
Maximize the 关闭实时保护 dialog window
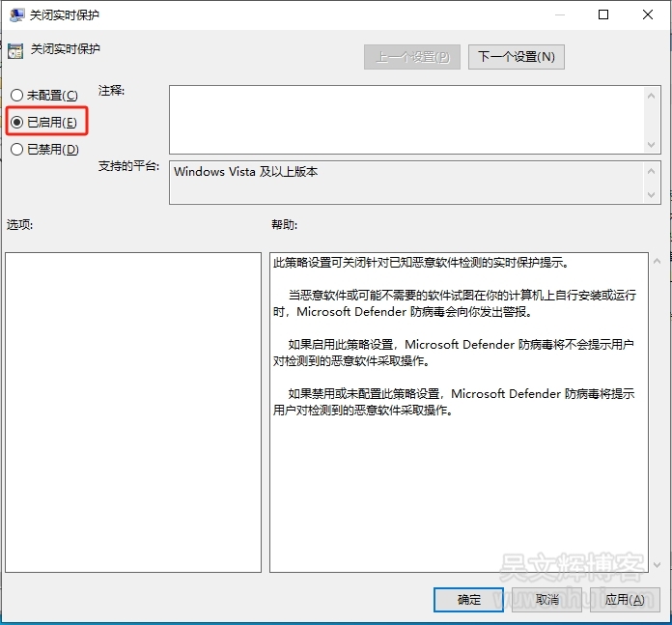click(x=603, y=14)
